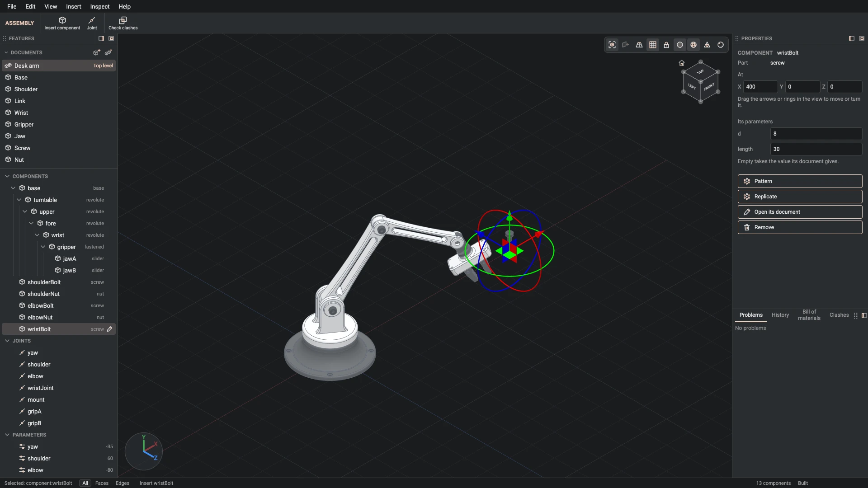Select the Edges selection filter
This screenshot has width=868, height=488.
(x=123, y=483)
